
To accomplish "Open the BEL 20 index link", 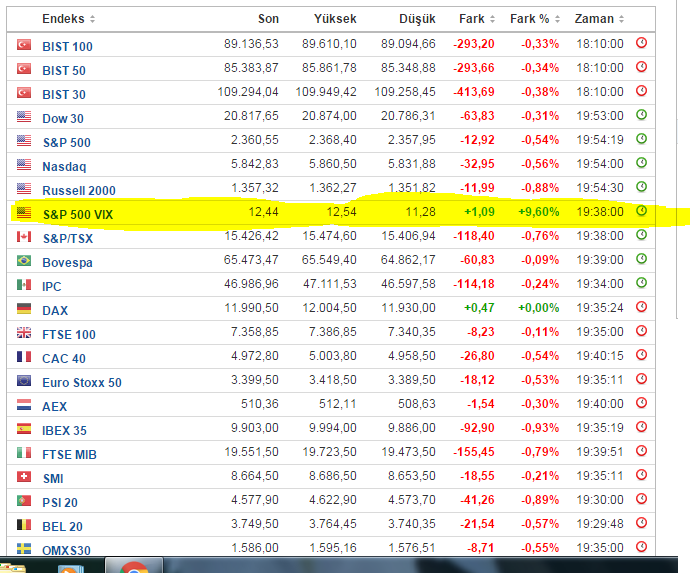I will click(x=62, y=526).
